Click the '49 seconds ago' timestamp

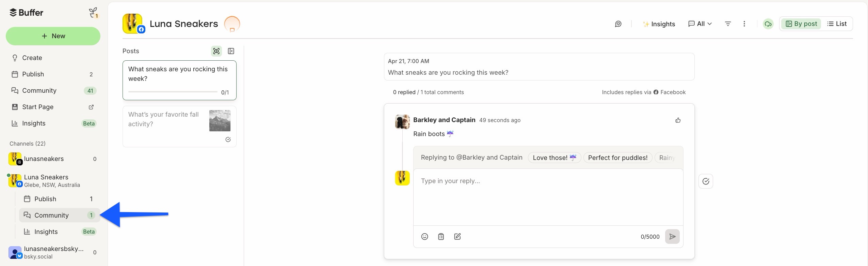click(500, 120)
